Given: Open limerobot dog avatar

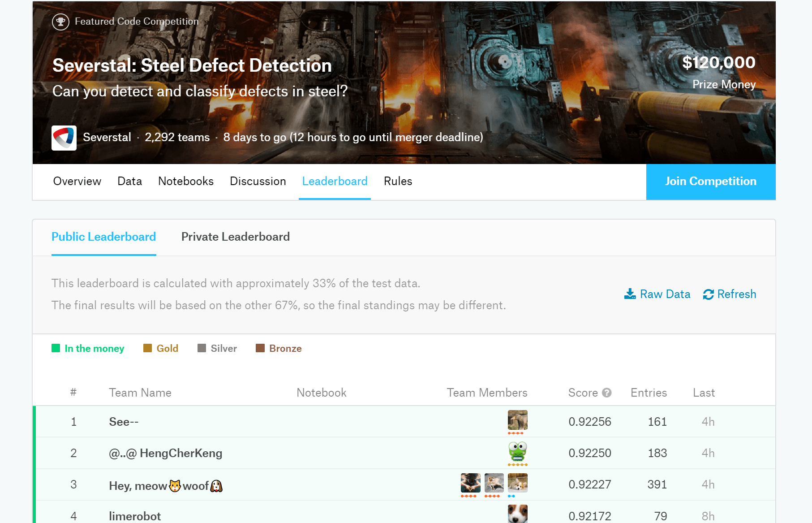Looking at the screenshot, I should 518,514.
